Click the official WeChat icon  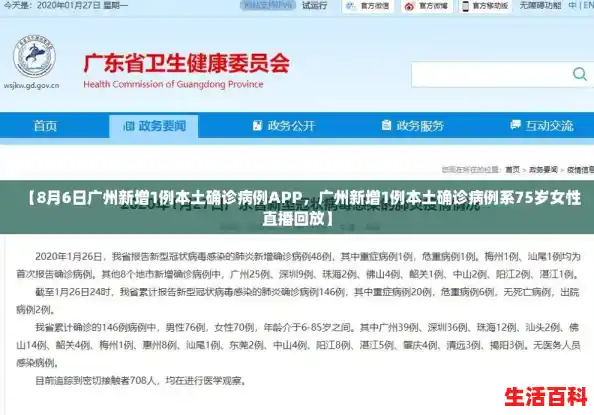[x=351, y=6]
